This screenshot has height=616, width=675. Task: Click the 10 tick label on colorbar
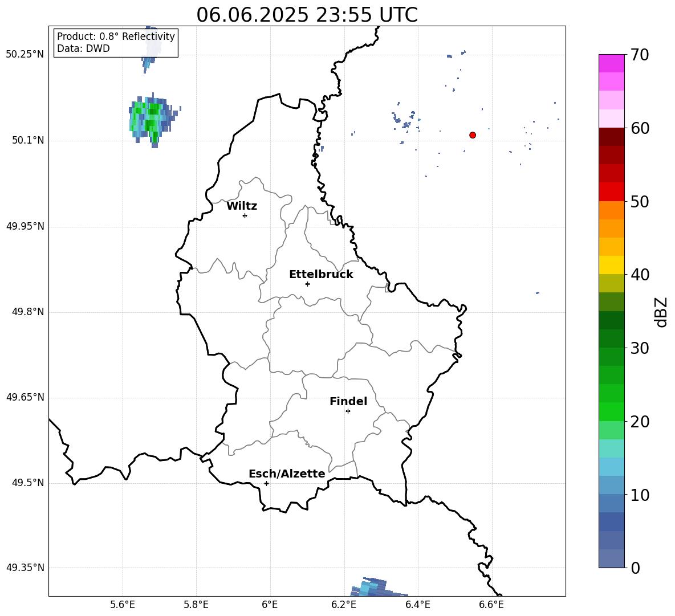click(x=639, y=495)
